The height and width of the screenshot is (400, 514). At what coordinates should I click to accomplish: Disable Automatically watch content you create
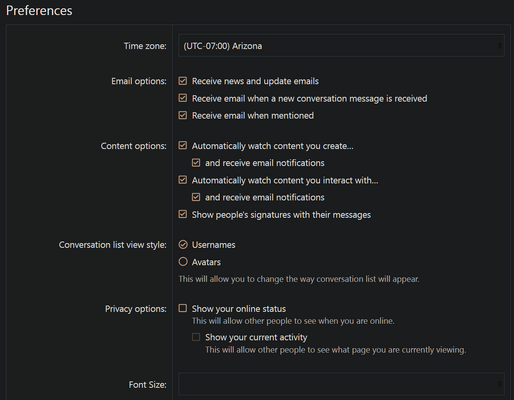coord(183,146)
